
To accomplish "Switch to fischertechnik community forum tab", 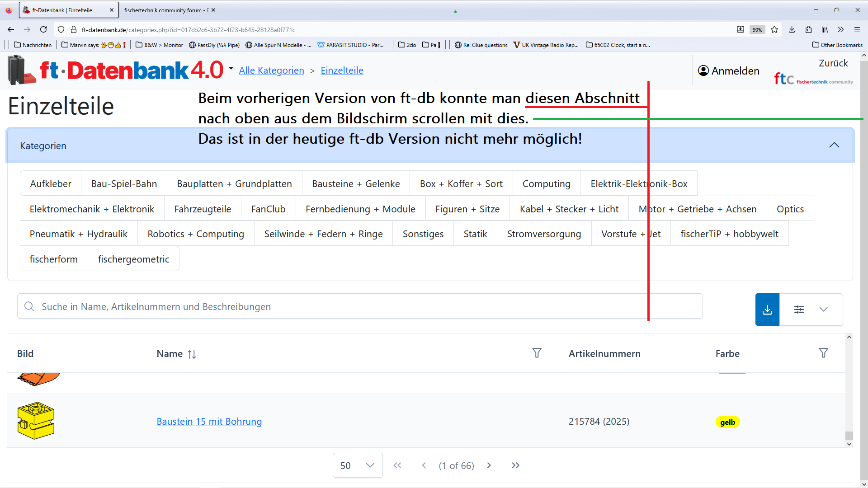I will pyautogui.click(x=166, y=10).
